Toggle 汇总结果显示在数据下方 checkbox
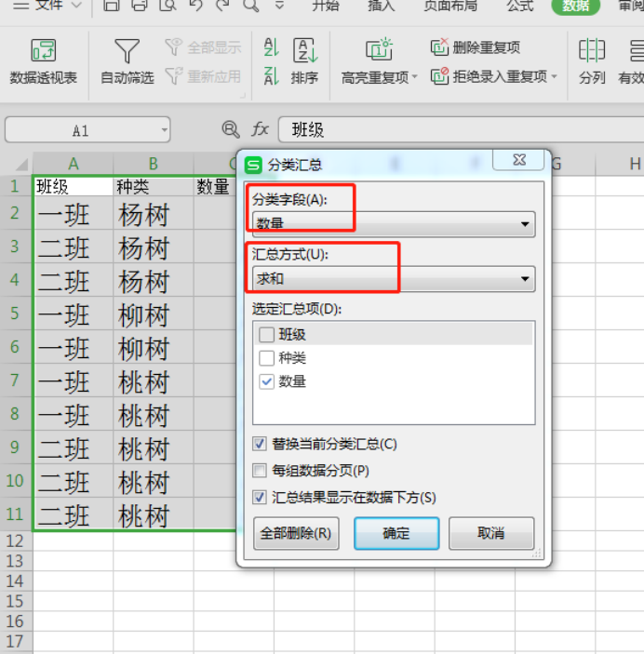The image size is (644, 654). click(260, 497)
